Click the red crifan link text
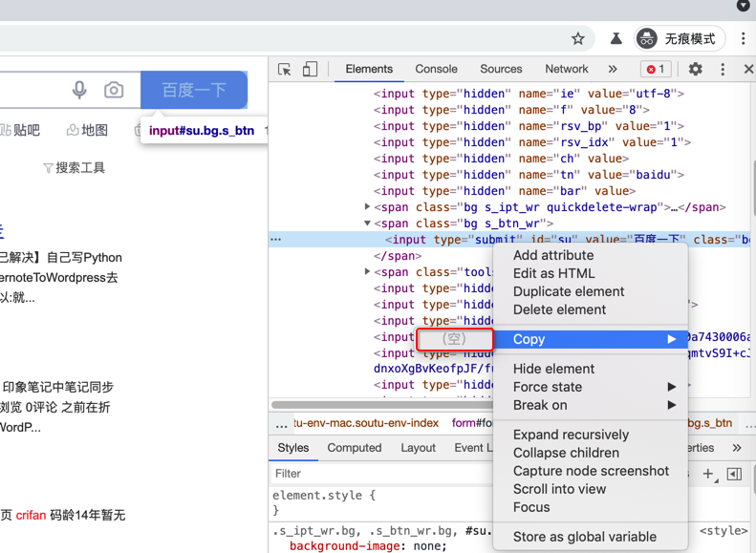Screen dimensions: 756x553 [31, 516]
